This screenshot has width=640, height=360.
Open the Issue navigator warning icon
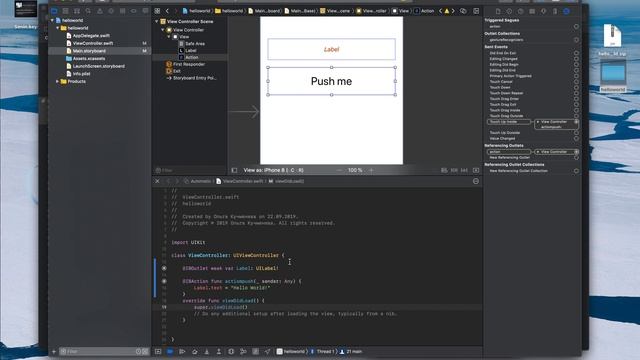pos(100,11)
